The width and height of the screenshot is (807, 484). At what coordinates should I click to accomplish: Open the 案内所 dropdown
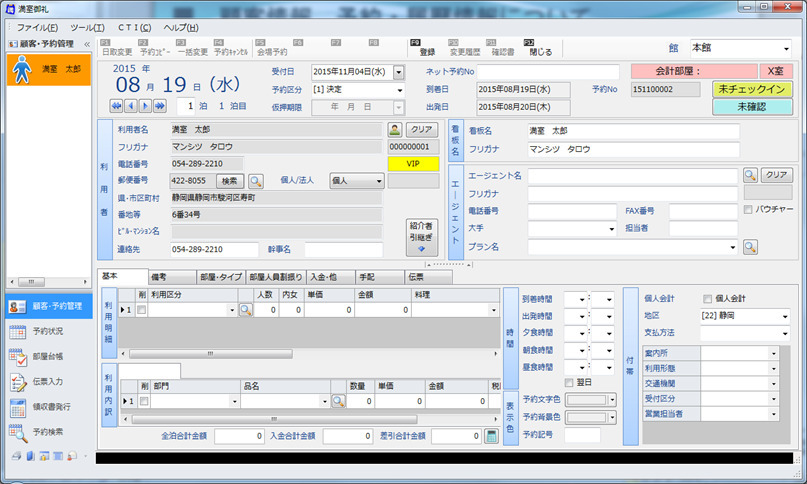(773, 354)
